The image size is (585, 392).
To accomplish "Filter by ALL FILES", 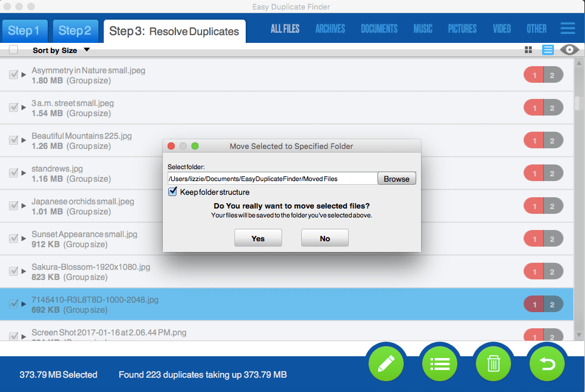I will point(285,29).
